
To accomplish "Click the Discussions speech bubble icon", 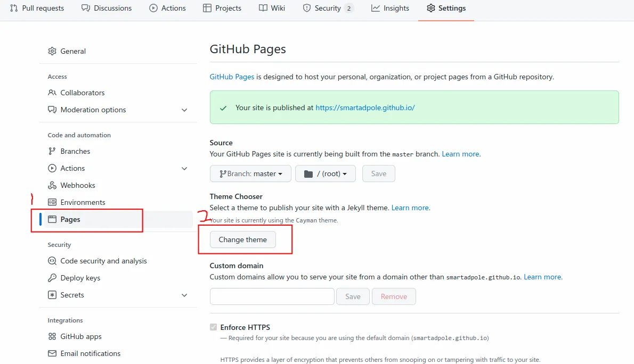I will click(85, 8).
